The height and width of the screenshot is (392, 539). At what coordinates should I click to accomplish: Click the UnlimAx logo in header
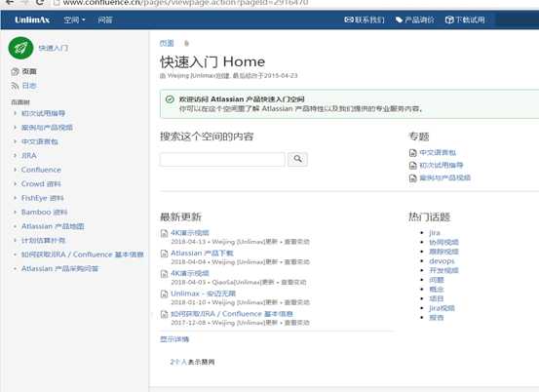(32, 20)
